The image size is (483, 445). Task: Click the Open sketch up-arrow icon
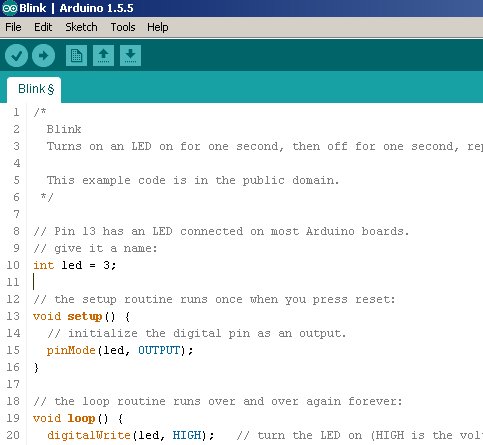pos(103,55)
